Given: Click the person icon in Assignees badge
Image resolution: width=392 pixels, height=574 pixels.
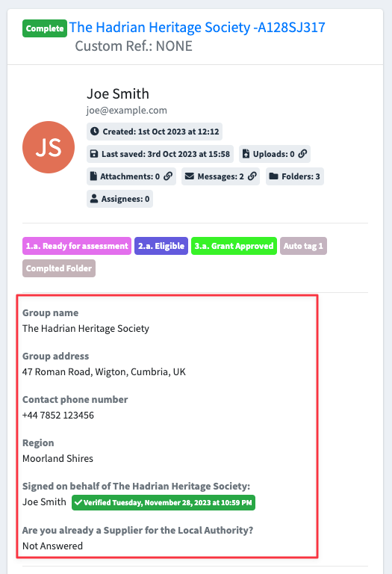Looking at the screenshot, I should [x=94, y=198].
